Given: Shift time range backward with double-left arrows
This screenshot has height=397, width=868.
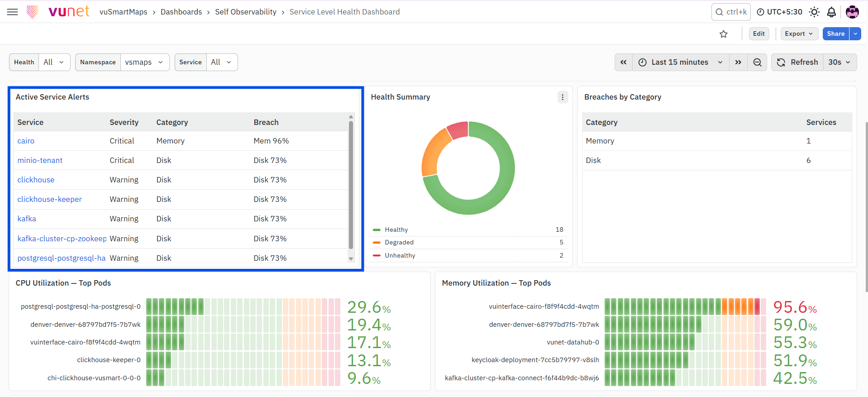Looking at the screenshot, I should [x=624, y=62].
